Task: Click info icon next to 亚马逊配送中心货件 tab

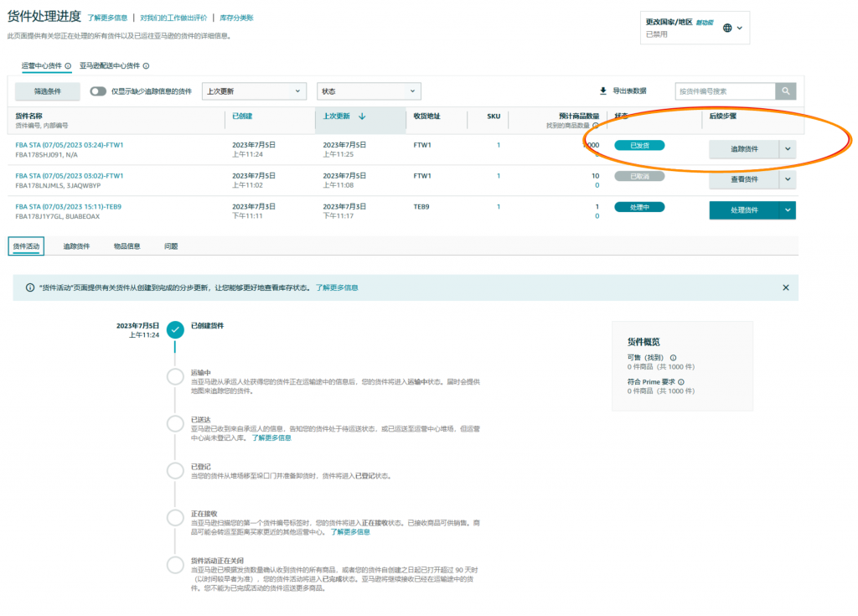Action: (146, 65)
